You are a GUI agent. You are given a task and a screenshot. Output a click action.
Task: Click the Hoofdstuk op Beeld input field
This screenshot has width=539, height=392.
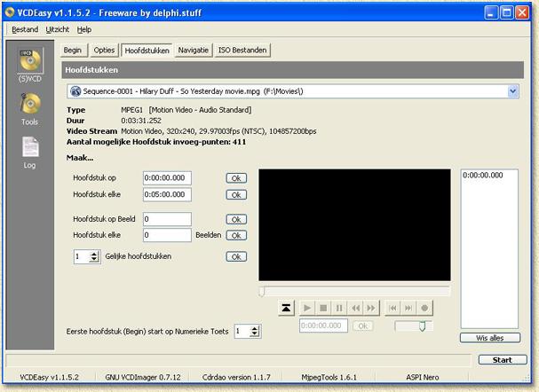pyautogui.click(x=167, y=219)
